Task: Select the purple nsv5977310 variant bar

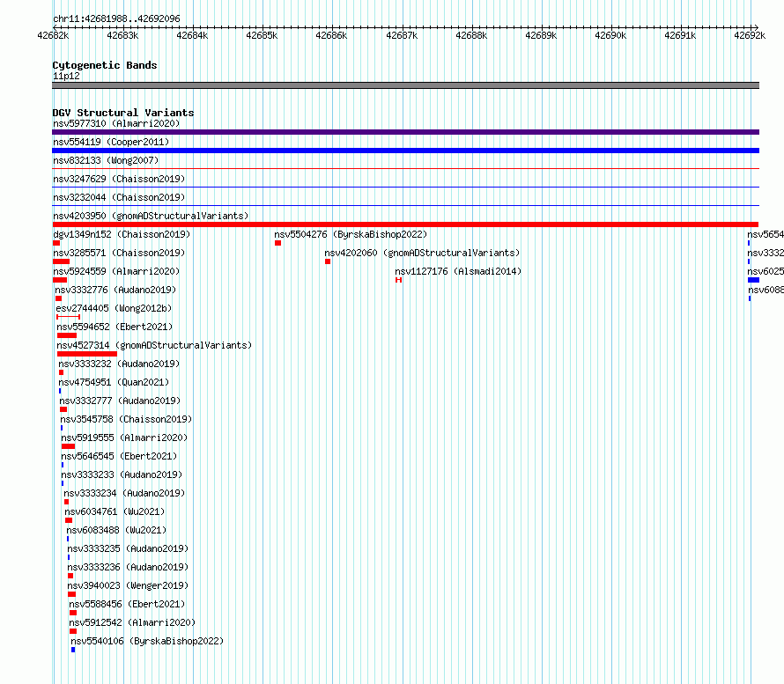Action: click(x=405, y=132)
